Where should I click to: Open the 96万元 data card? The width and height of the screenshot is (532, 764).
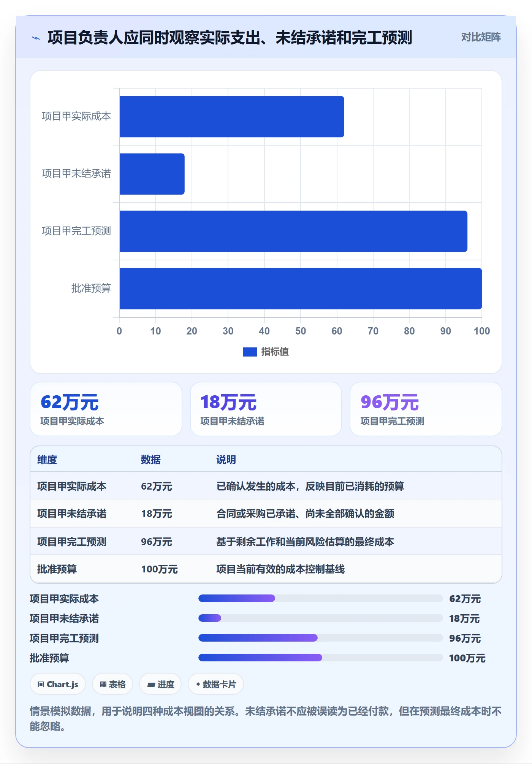click(426, 409)
